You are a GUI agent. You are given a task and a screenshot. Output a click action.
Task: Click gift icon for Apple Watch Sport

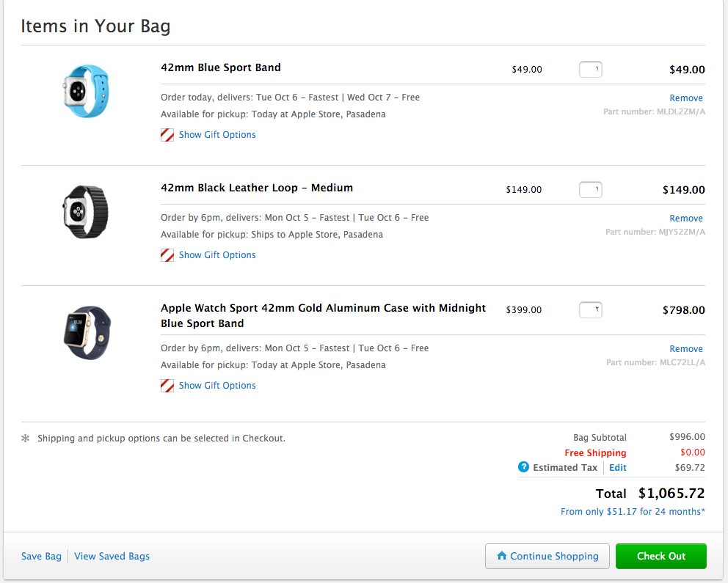pyautogui.click(x=167, y=386)
